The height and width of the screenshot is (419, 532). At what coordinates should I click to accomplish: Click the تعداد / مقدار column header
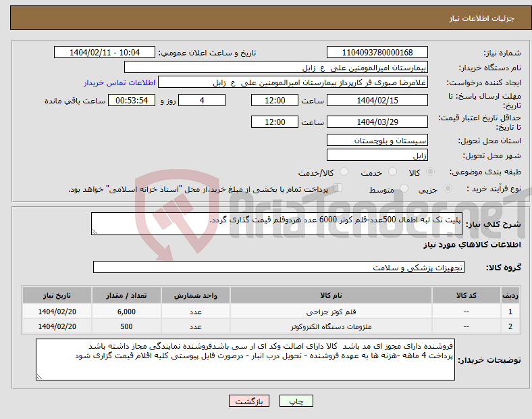(x=126, y=295)
